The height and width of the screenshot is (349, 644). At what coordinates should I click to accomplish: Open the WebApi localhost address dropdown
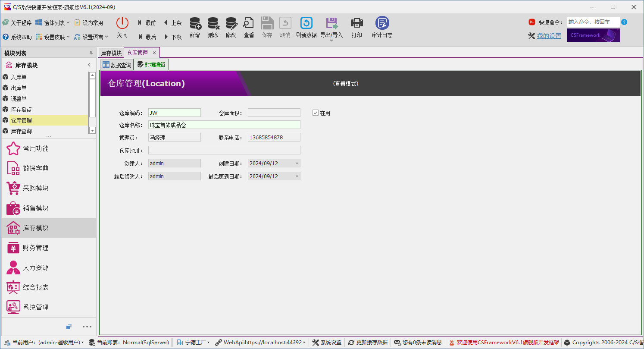pos(261,343)
